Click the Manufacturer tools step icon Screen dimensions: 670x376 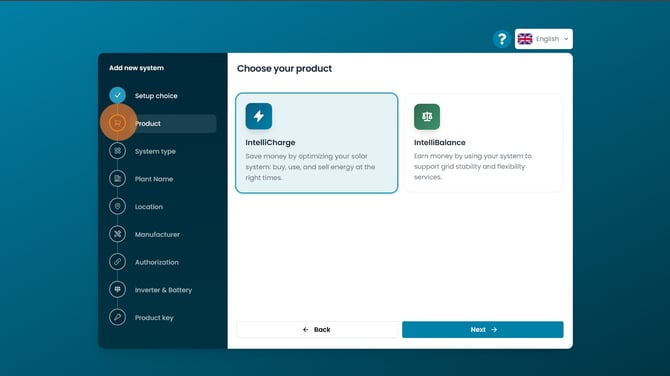click(x=117, y=234)
